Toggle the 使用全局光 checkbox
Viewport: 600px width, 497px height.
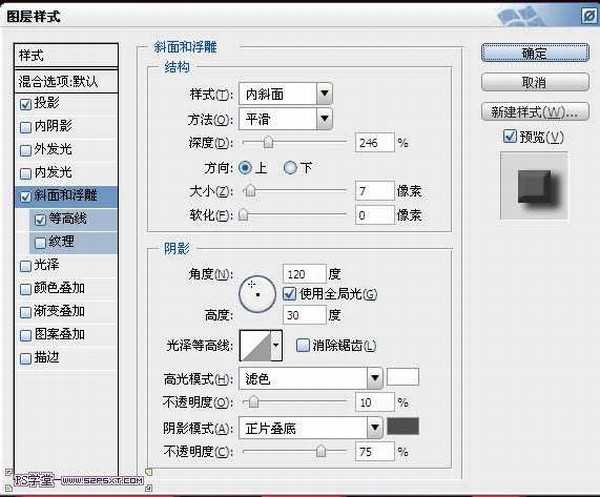point(290,294)
